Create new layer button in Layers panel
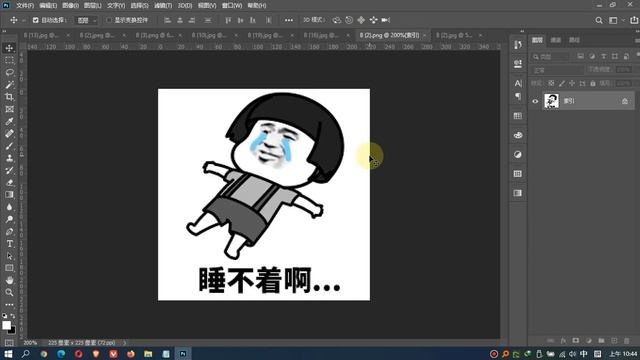 point(614,340)
